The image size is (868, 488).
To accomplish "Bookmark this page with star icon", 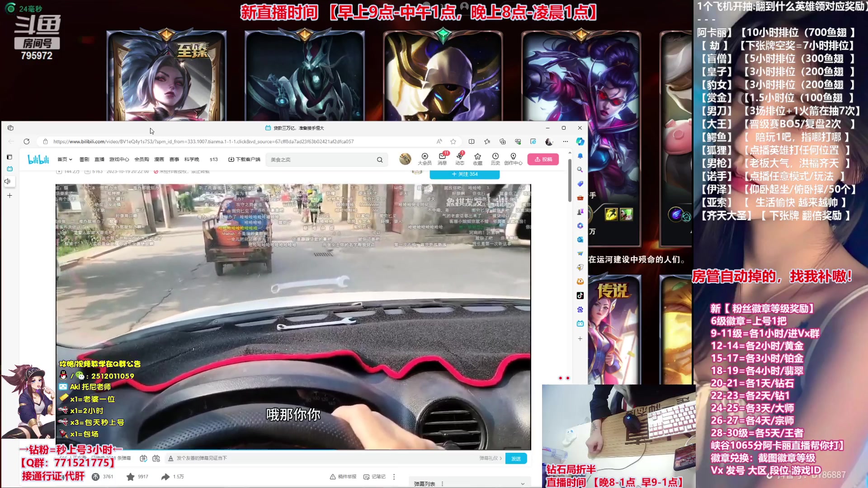I will [453, 141].
